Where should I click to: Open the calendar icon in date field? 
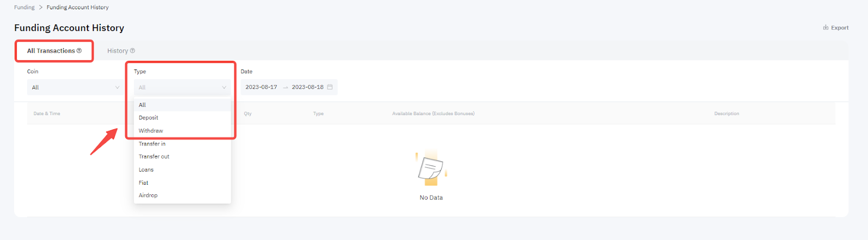330,87
